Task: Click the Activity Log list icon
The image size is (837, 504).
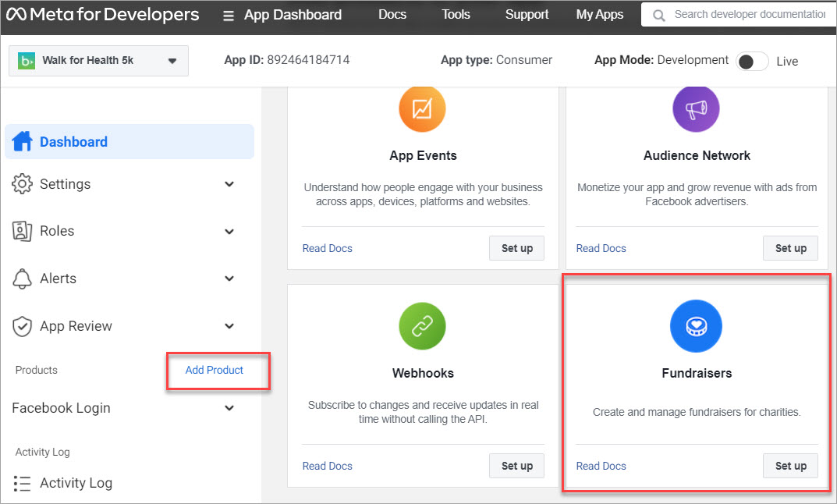Action: (x=22, y=483)
